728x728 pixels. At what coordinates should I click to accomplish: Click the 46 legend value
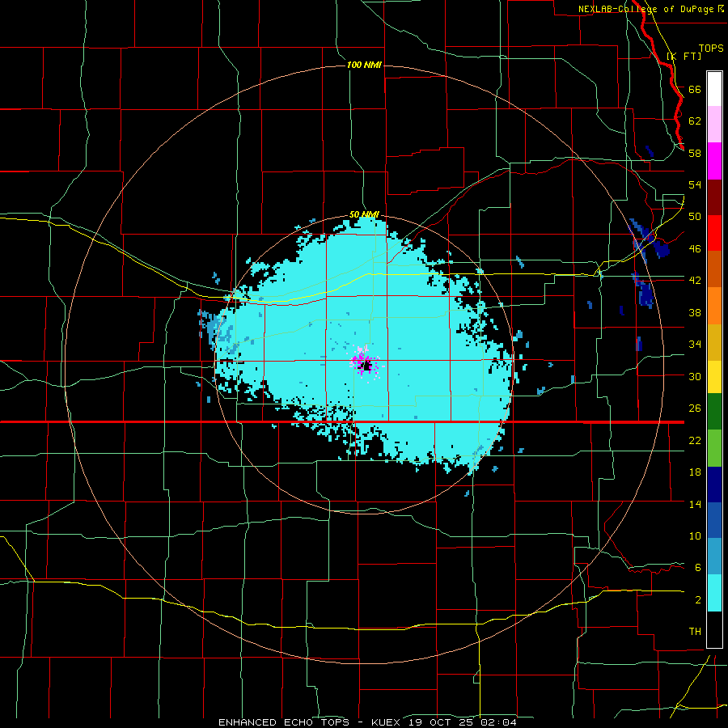click(695, 249)
